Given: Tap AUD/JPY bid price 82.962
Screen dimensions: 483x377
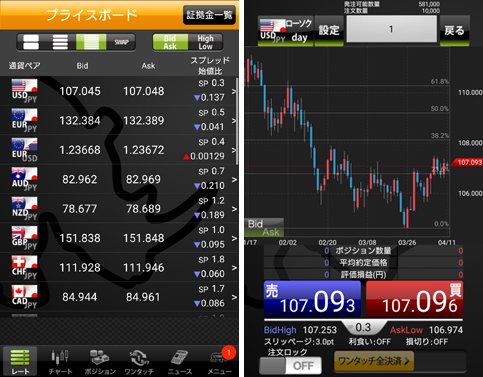Looking at the screenshot, I should click(x=80, y=179).
